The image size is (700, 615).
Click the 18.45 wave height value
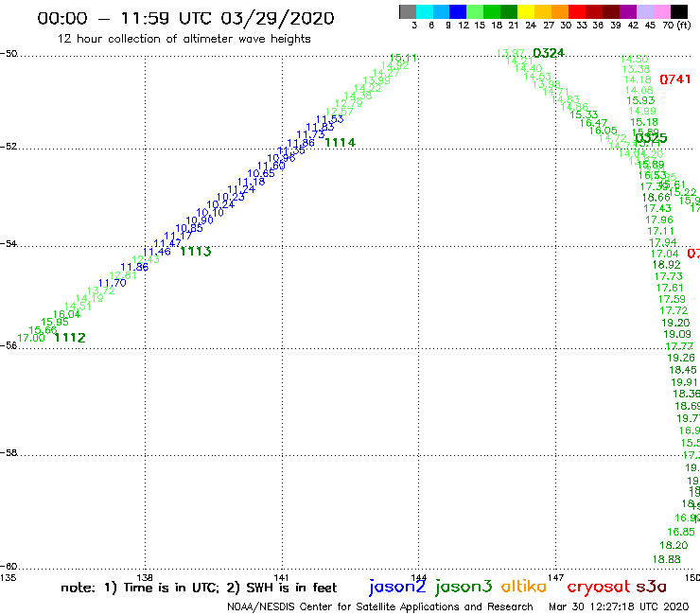[683, 370]
